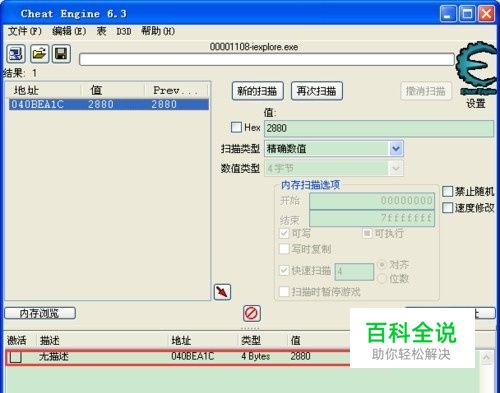Open the 编辑(E) menu
Viewport: 500px width, 393px height.
coord(69,31)
